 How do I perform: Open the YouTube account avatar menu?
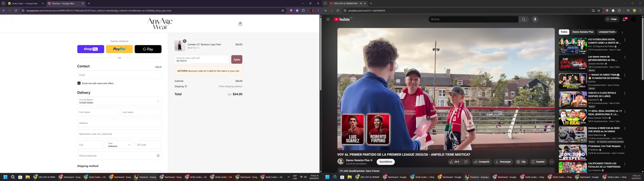(x=634, y=19)
